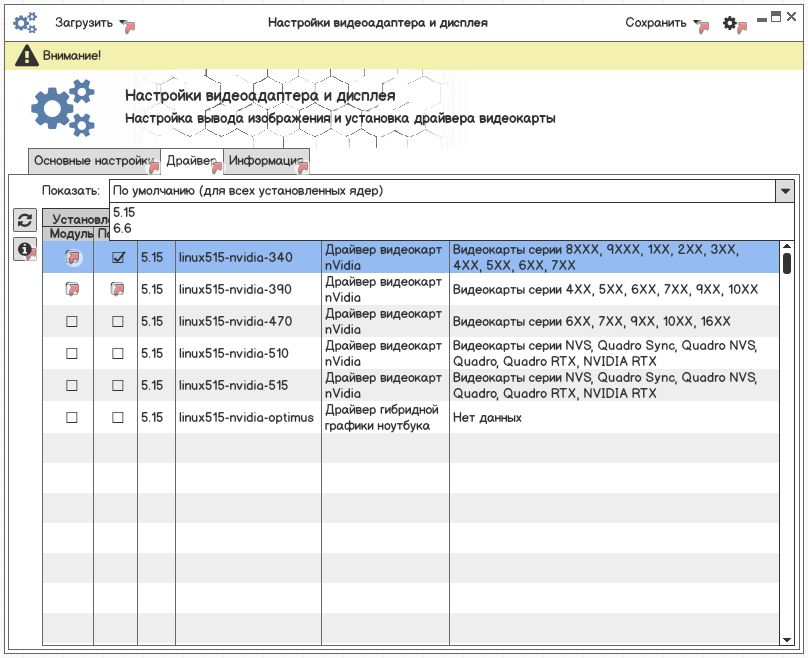The width and height of the screenshot is (808, 658).
Task: Click the module icon for linux515-nvidia-340
Action: click(72, 258)
